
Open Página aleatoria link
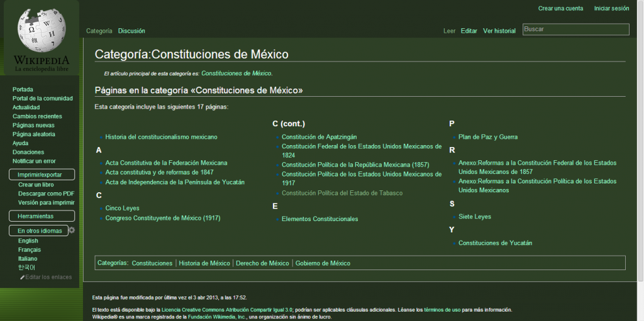34,134
